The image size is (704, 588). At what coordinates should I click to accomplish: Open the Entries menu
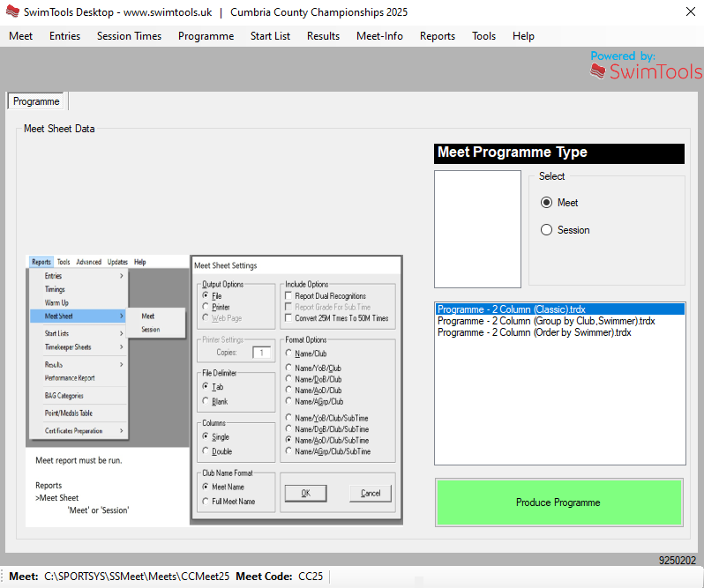tap(64, 36)
